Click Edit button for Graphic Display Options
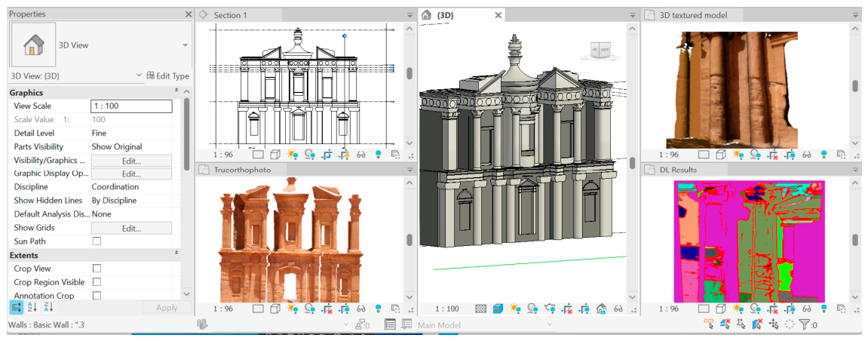 [131, 174]
